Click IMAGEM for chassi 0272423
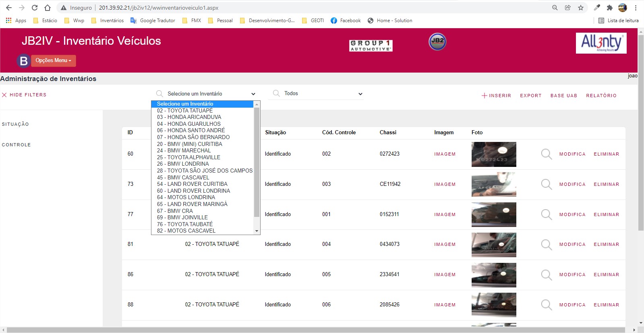The image size is (644, 333). pos(445,154)
